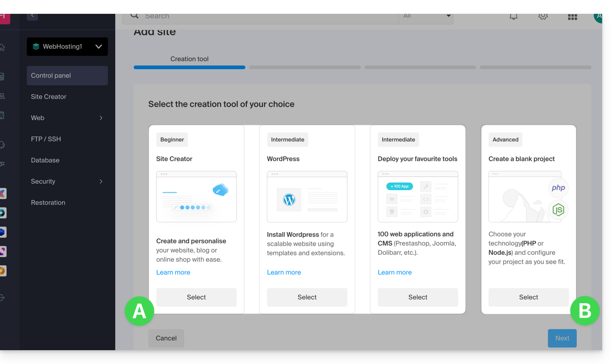Click the Node.js icon on blank project card
Screen dimensions: 616x364
coord(558,210)
